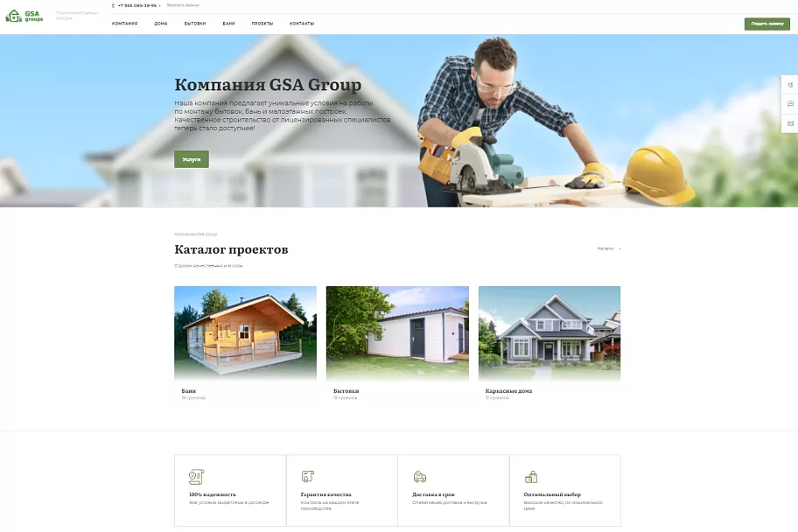The width and height of the screenshot is (798, 532).
Task: Click the green Подать заявку button
Action: tap(767, 24)
